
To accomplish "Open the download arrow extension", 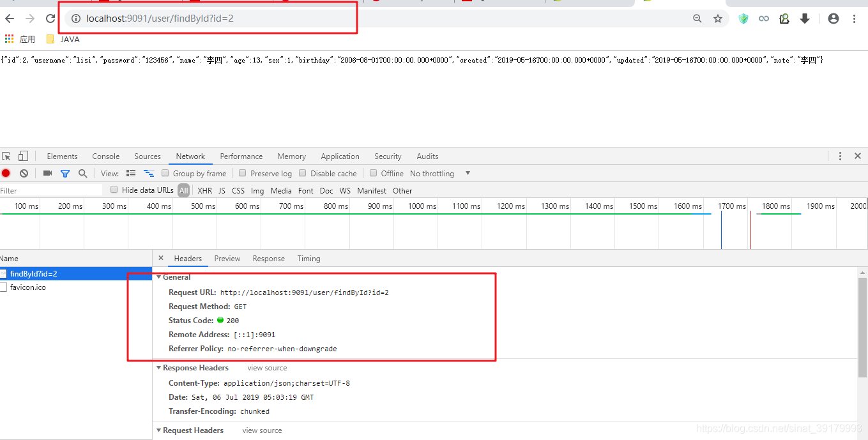I will [805, 19].
